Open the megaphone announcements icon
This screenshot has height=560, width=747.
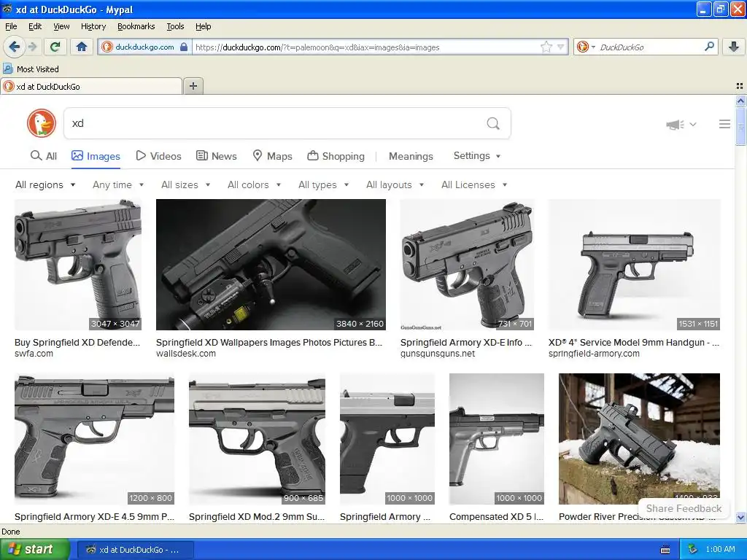[675, 124]
